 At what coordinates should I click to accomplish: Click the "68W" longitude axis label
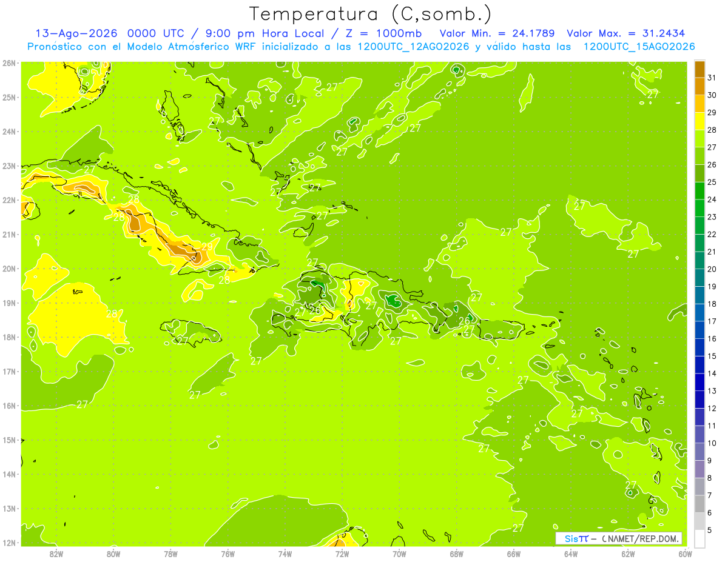pyautogui.click(x=457, y=554)
